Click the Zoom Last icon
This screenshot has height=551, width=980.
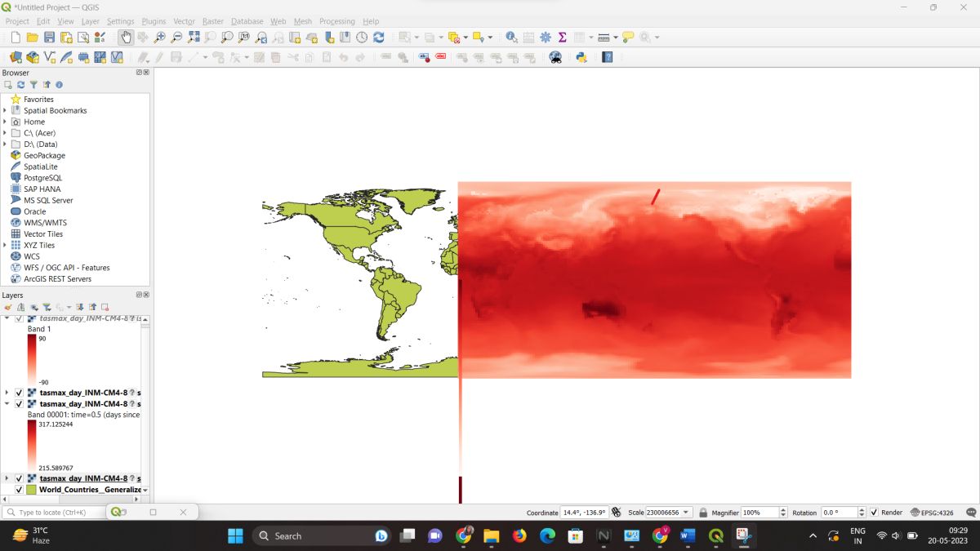(261, 38)
